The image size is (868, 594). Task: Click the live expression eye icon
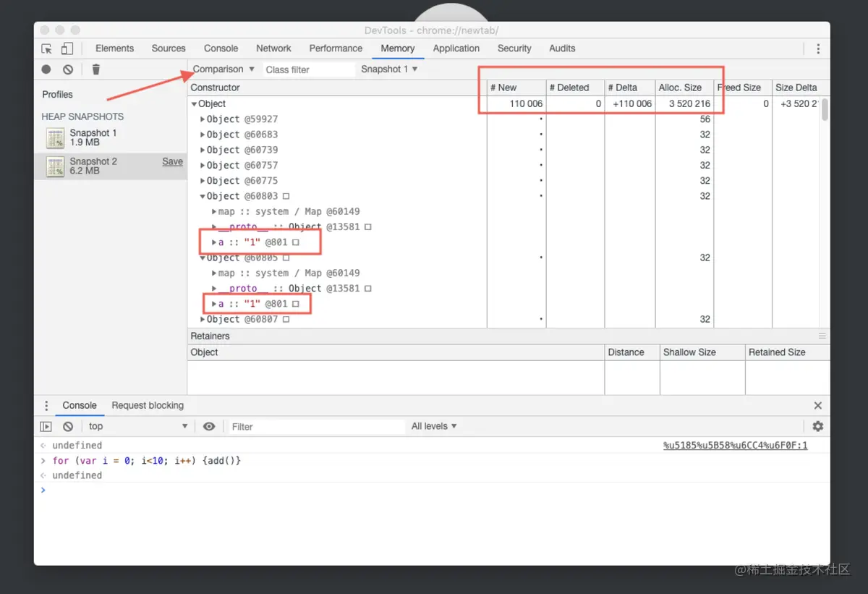pos(209,427)
